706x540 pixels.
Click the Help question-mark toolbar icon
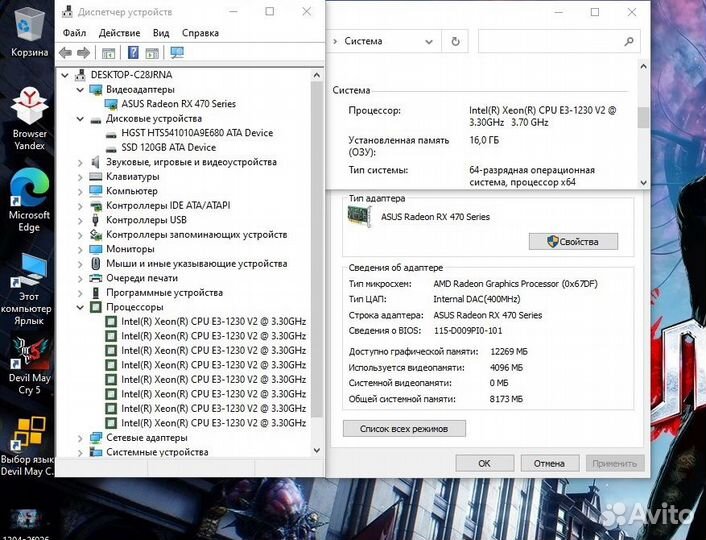pyautogui.click(x=133, y=53)
